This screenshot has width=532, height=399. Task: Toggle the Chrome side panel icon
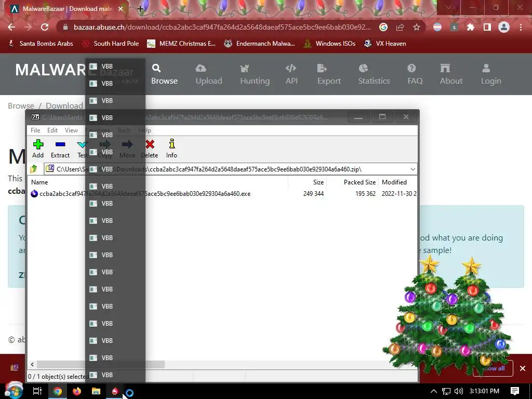click(487, 27)
